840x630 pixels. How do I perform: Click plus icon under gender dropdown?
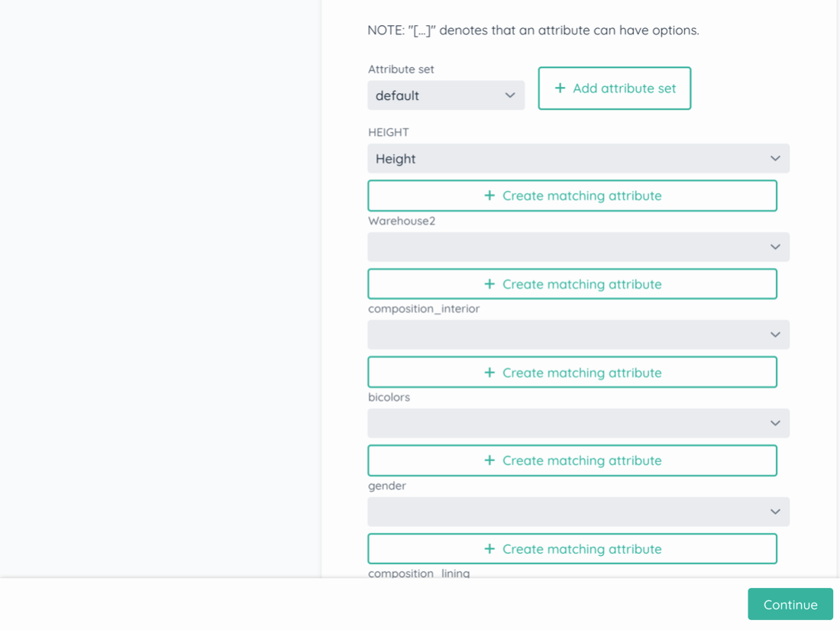(x=489, y=549)
